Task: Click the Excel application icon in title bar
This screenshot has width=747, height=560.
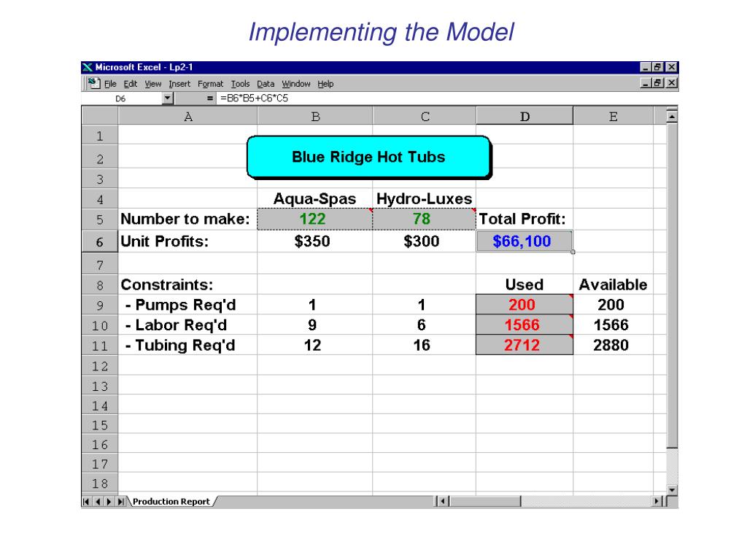Action: (x=88, y=67)
